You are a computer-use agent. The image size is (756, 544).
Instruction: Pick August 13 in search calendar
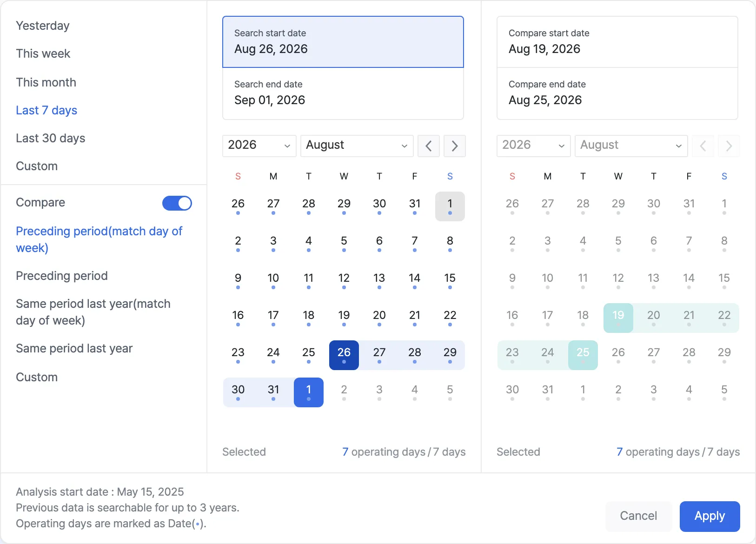[379, 281]
